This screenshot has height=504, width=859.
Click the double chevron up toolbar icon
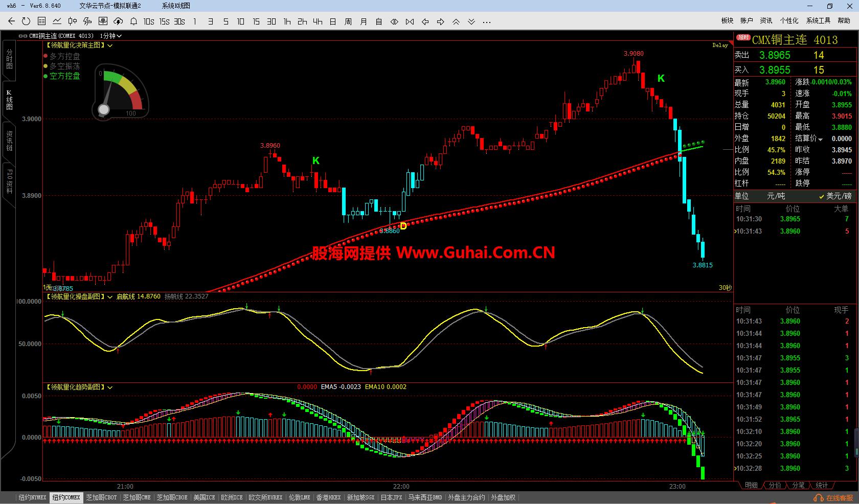(x=456, y=21)
